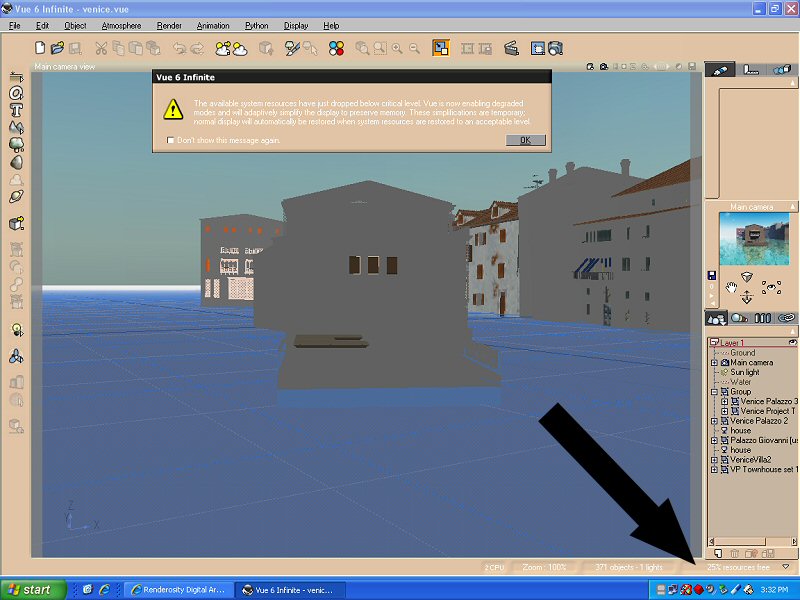Select the Sun light tree item
The image size is (800, 600).
(x=745, y=372)
